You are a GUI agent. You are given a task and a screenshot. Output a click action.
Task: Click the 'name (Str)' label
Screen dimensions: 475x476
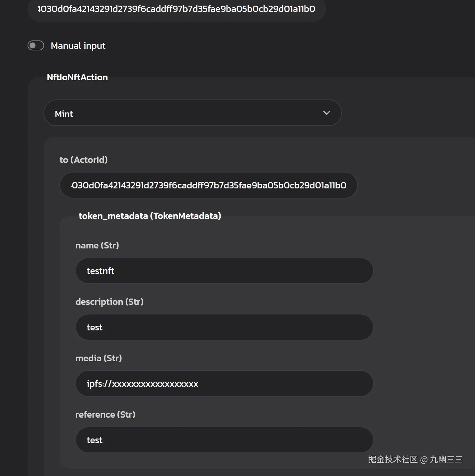click(97, 245)
